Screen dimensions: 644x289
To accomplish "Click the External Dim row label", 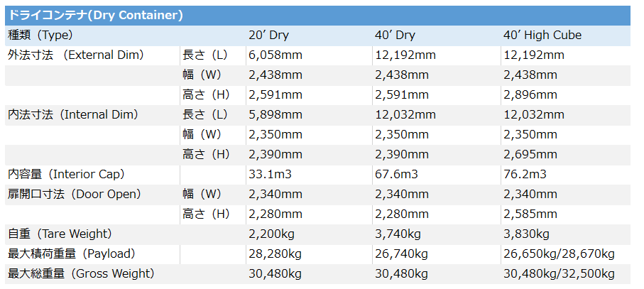I will tap(76, 55).
